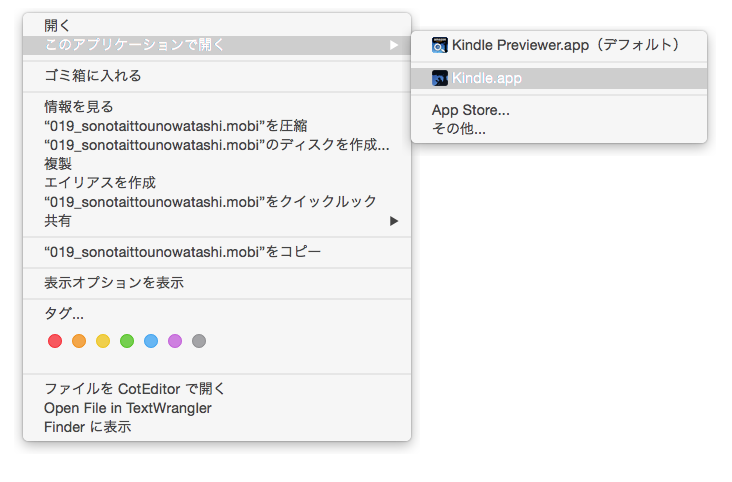The width and height of the screenshot is (732, 482).
Task: Choose のディスクを作成... menu entry
Action: pyautogui.click(x=217, y=145)
